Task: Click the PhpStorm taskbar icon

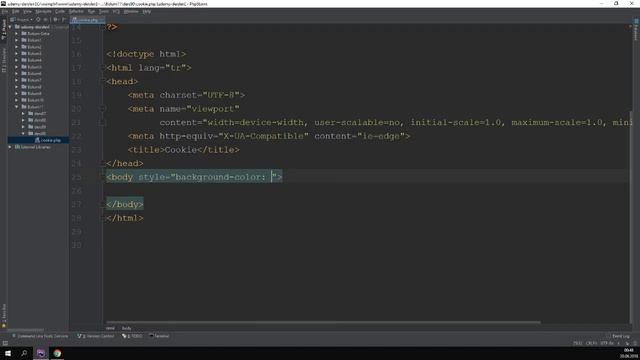Action: 40,353
